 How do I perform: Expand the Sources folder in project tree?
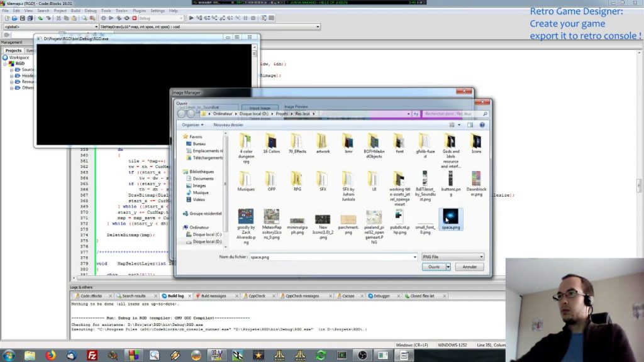[x=11, y=70]
